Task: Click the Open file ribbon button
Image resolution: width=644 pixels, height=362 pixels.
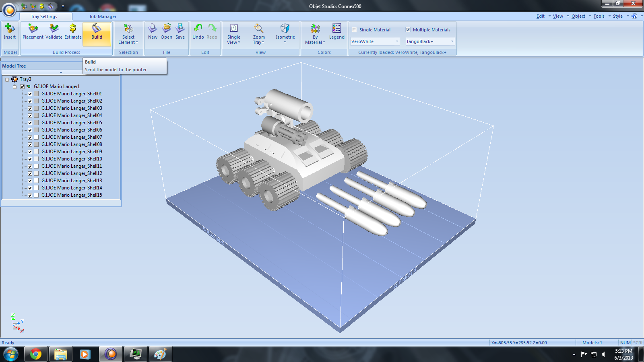Action: click(x=167, y=32)
